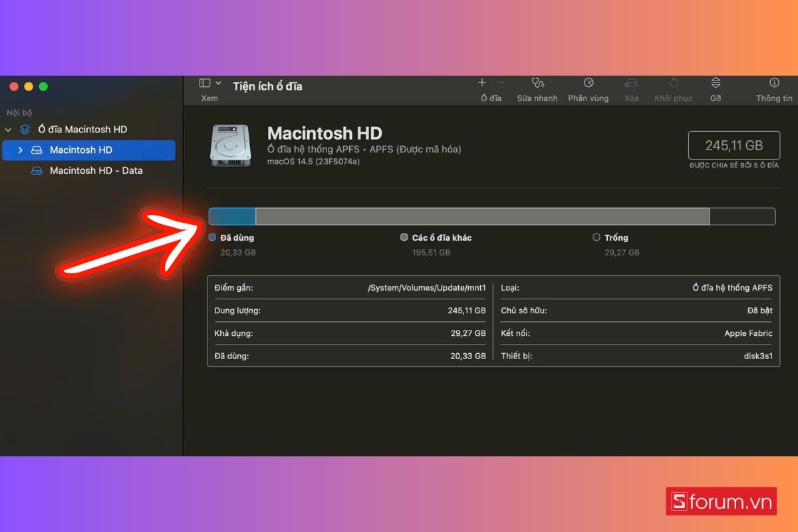
Task: Unmount the volume with Gỡ icon
Action: coord(716,83)
